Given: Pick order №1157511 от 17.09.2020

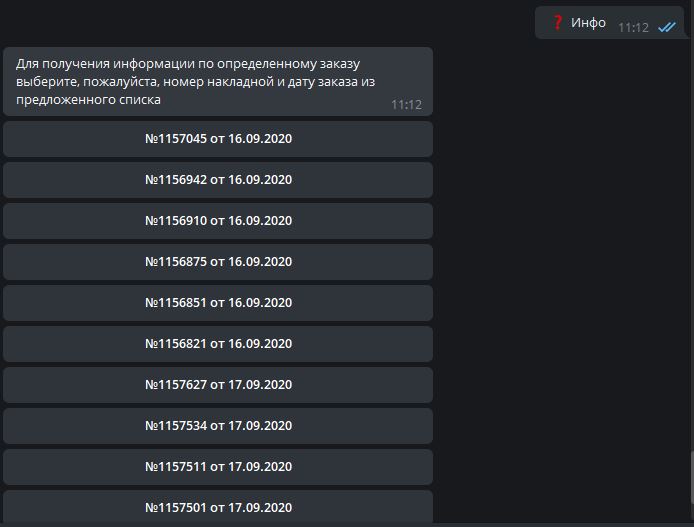Looking at the screenshot, I should pyautogui.click(x=218, y=467).
